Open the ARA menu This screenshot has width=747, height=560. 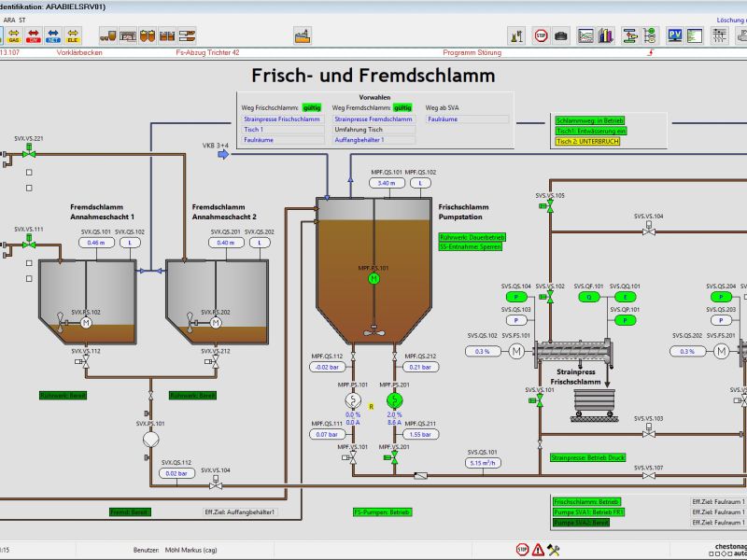(x=9, y=19)
